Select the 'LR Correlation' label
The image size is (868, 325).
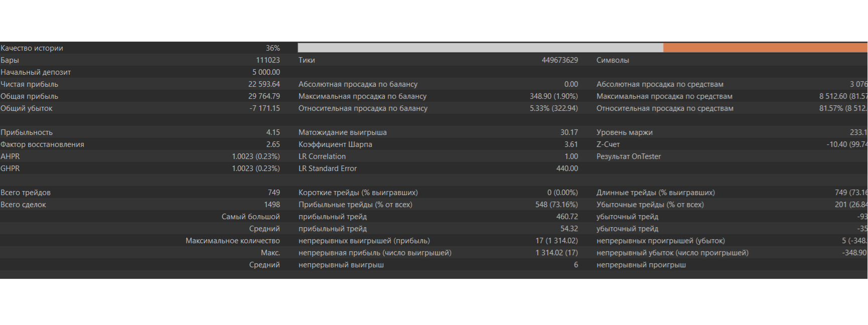(322, 156)
